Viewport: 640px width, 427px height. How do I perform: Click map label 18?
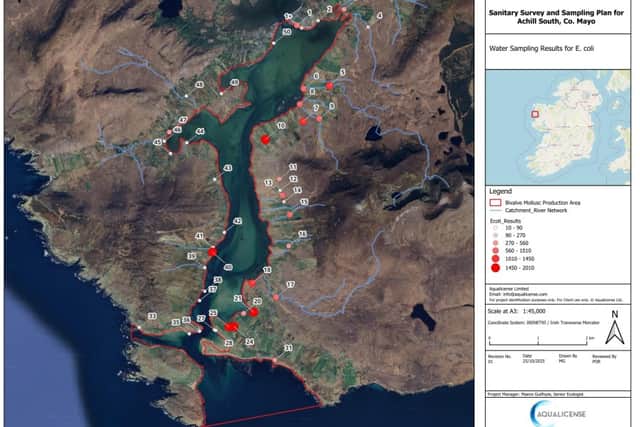(x=267, y=270)
